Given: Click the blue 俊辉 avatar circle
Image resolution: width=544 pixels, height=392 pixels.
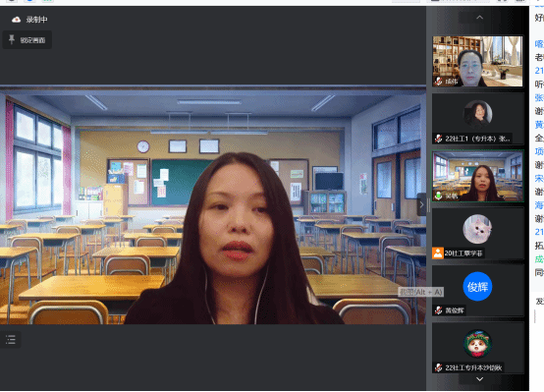Looking at the screenshot, I should (x=477, y=287).
